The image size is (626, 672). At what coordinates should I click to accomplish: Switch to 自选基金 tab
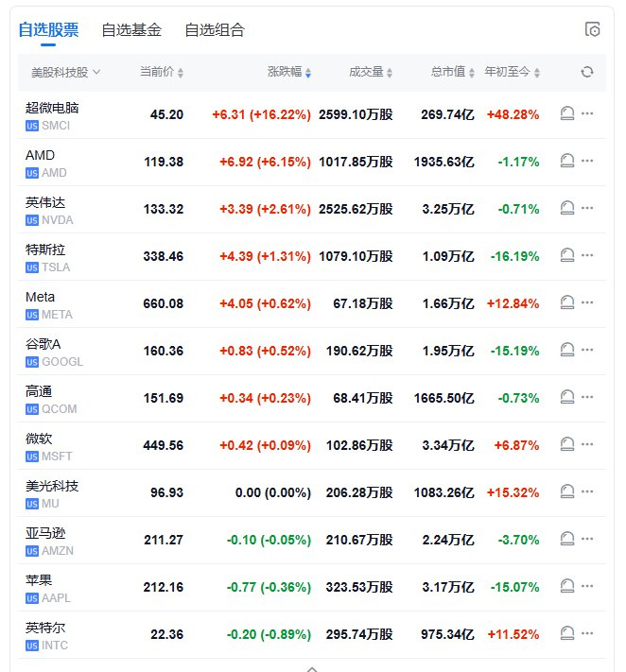[x=131, y=30]
